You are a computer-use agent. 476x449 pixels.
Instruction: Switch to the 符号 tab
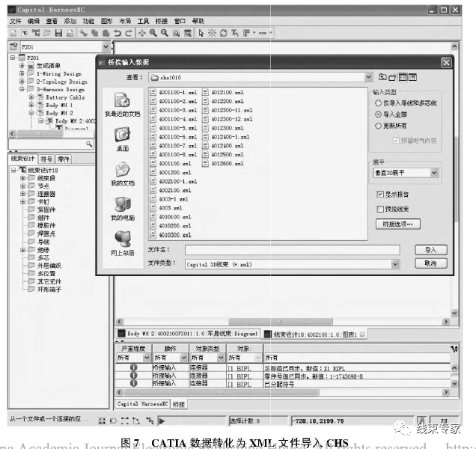click(x=46, y=159)
